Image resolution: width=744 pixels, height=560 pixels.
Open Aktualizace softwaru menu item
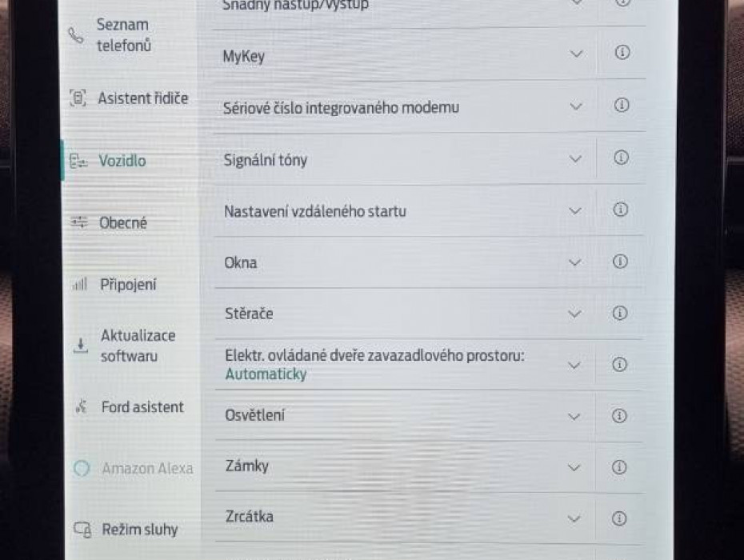(x=138, y=346)
